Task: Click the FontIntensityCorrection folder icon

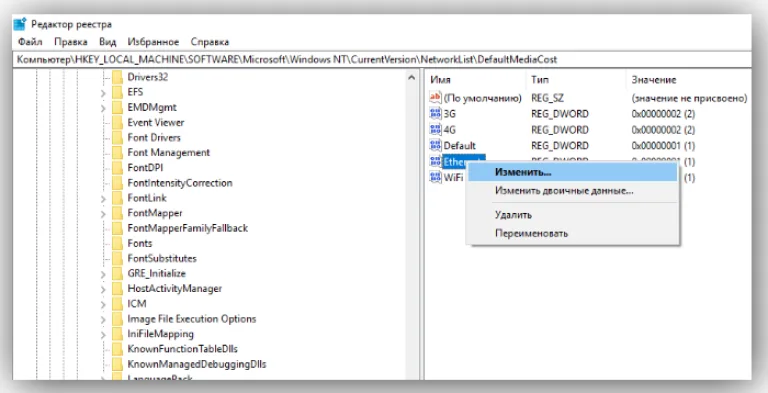Action: point(117,183)
